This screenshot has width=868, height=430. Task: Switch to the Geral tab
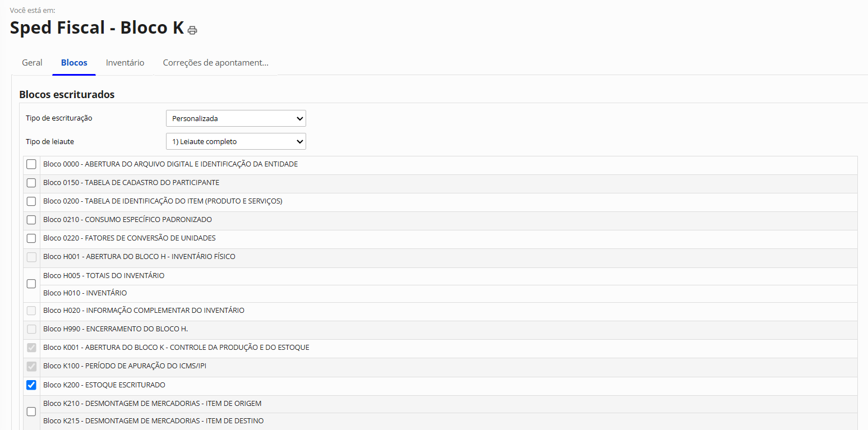coord(32,63)
